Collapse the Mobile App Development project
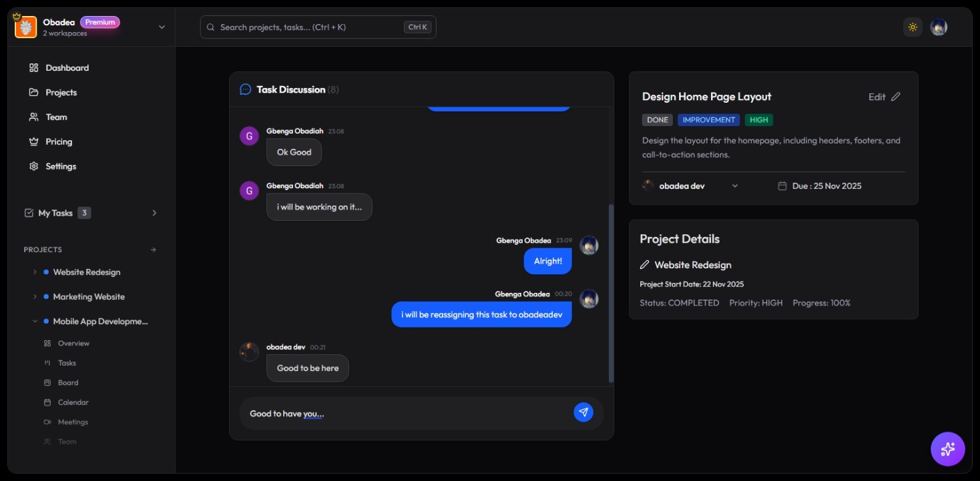The height and width of the screenshot is (481, 980). click(x=35, y=322)
